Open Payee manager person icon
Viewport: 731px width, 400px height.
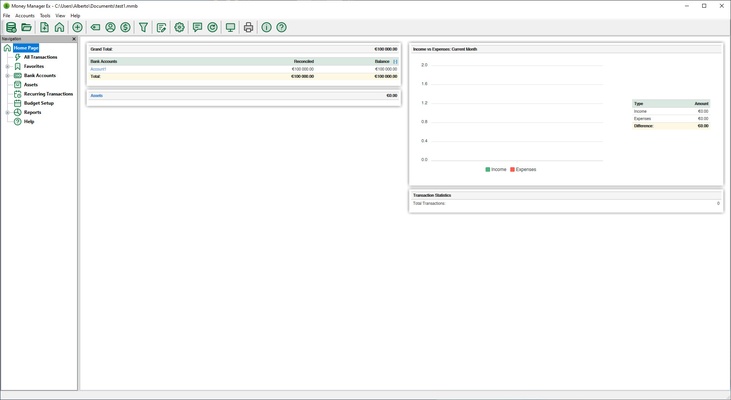(x=110, y=28)
